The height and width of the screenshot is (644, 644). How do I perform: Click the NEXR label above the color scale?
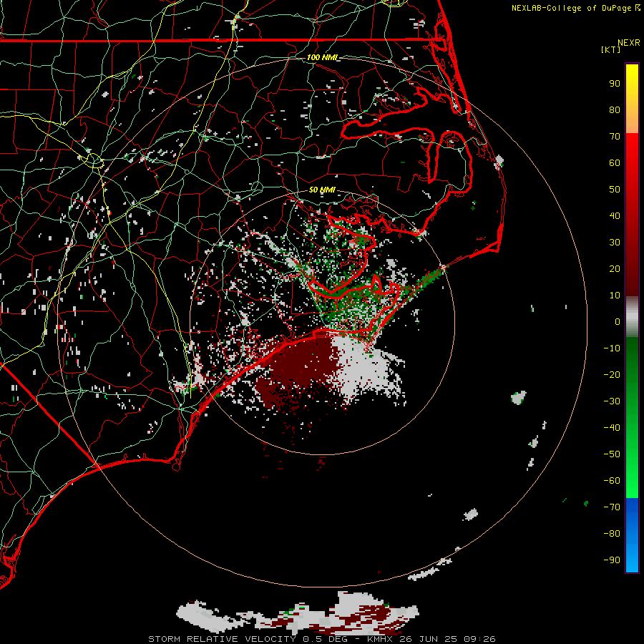pyautogui.click(x=628, y=43)
